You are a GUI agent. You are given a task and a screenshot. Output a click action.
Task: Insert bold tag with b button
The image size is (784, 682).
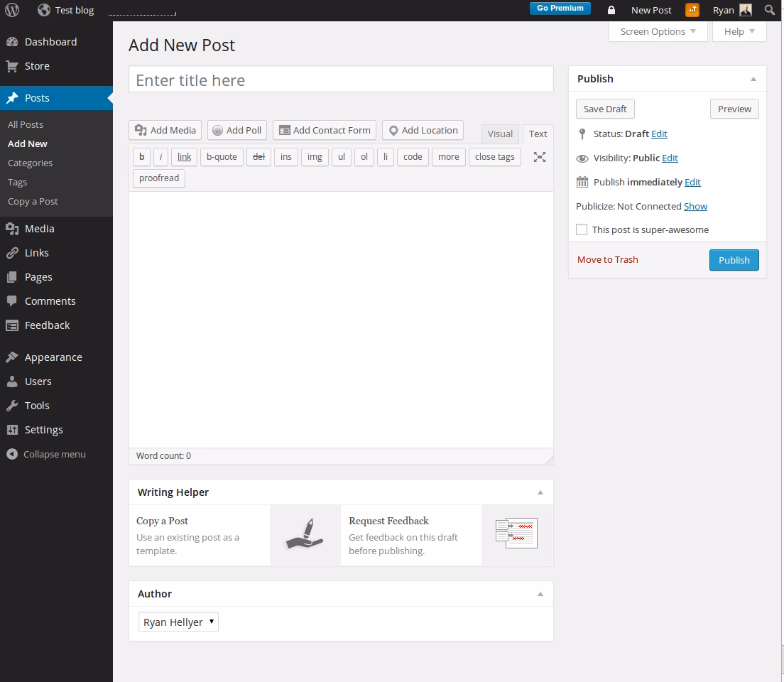click(x=141, y=157)
